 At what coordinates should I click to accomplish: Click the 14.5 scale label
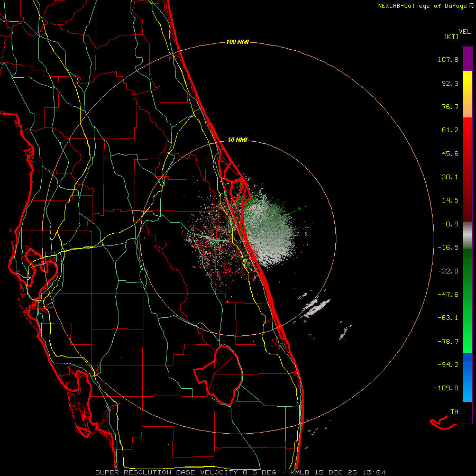click(x=450, y=200)
